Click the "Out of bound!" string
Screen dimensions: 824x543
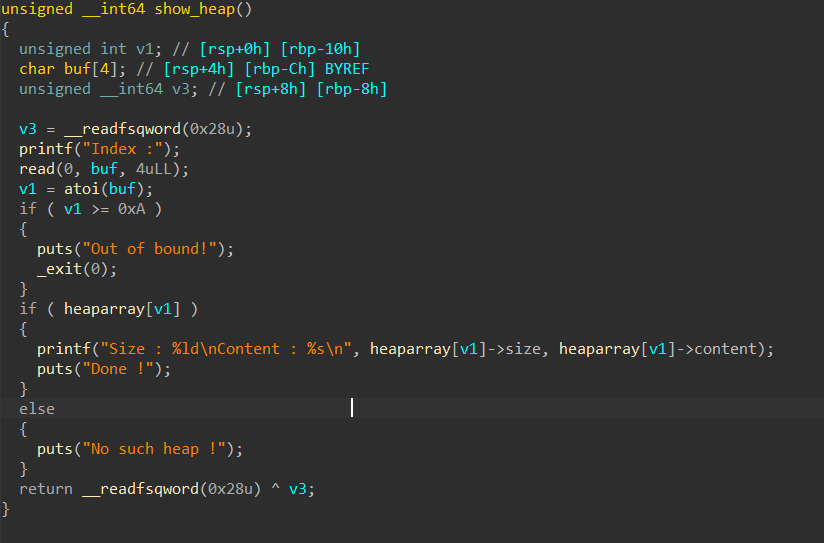(x=149, y=249)
